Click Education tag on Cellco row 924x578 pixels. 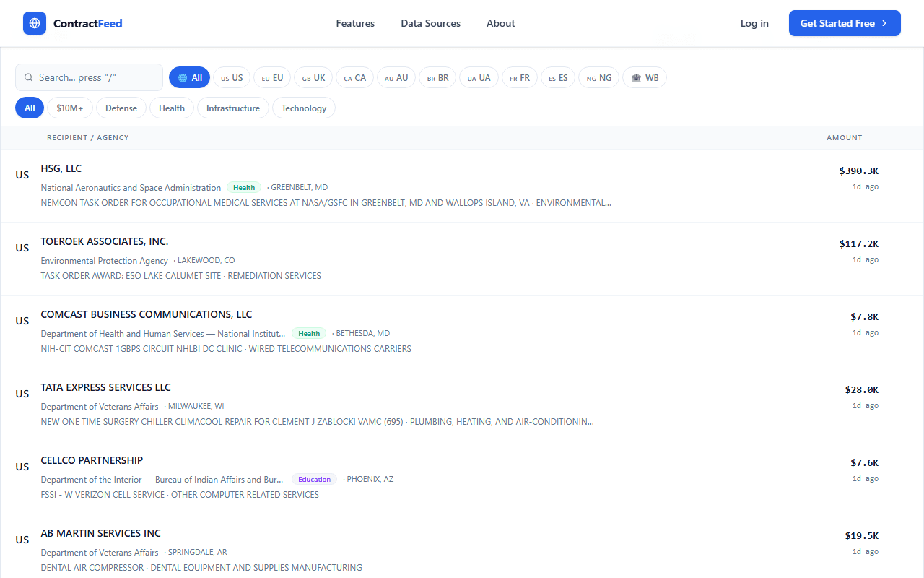[315, 479]
